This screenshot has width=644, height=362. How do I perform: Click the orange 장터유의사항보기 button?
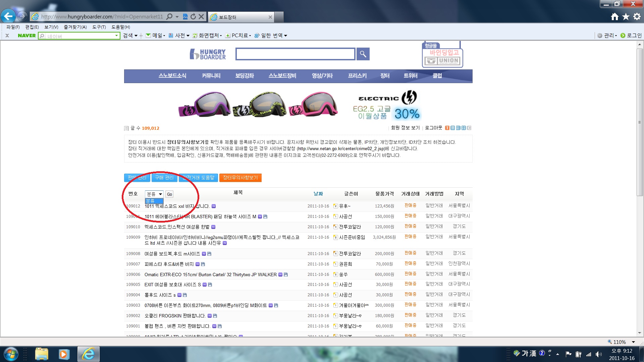pos(240,178)
